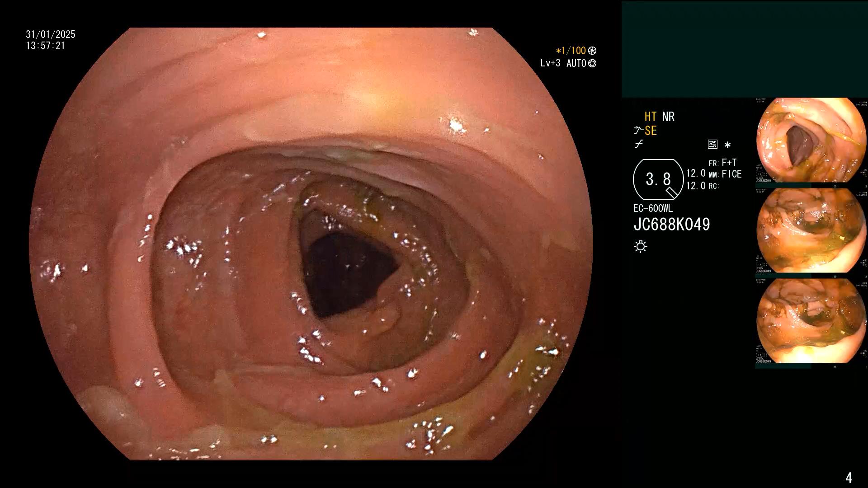This screenshot has height=488, width=868.
Task: Click the settings list icon
Action: (x=712, y=145)
